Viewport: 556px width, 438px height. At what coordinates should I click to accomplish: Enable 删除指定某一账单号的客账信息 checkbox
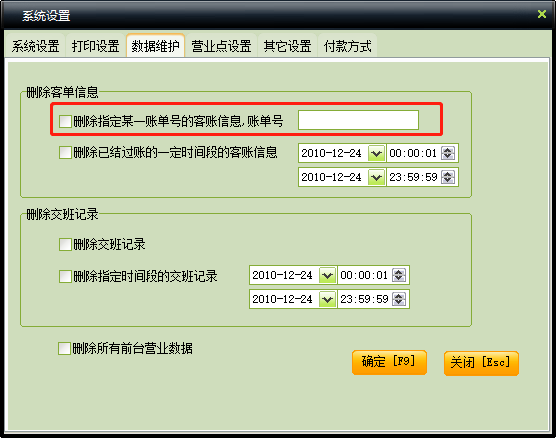pos(65,121)
